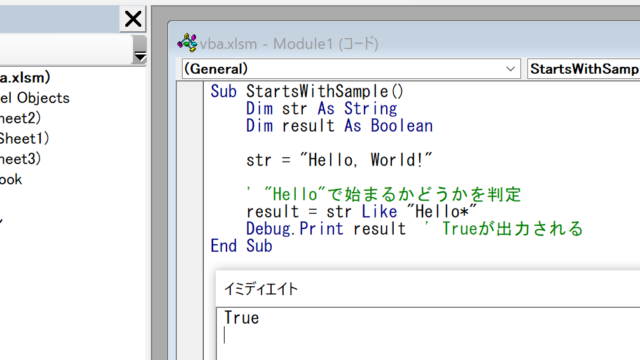640x360 pixels.
Task: Select Sheet1 in project tree
Action: tap(24, 139)
